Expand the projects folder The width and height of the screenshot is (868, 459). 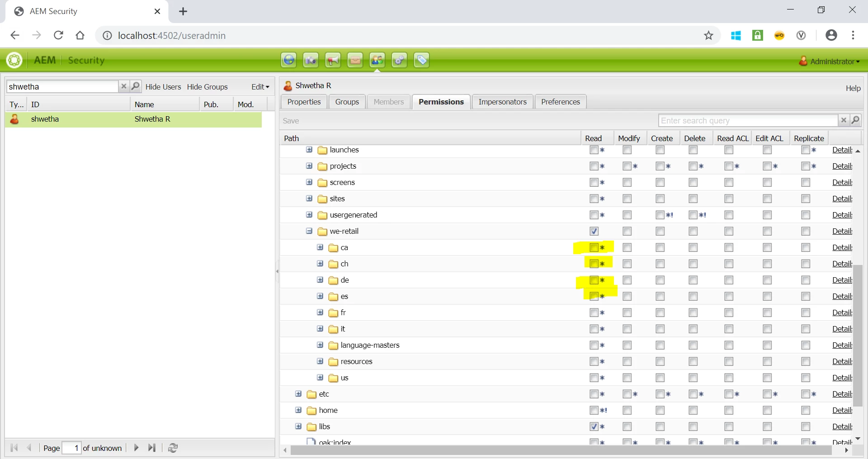pyautogui.click(x=309, y=166)
